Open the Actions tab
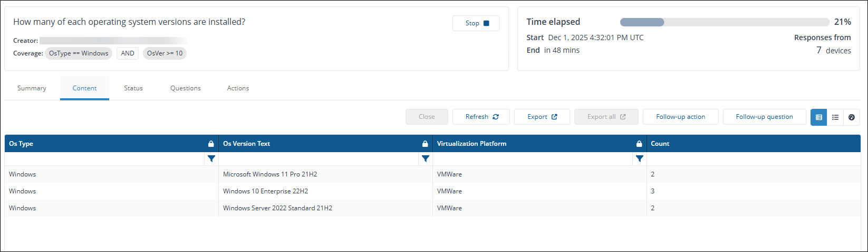This screenshot has width=868, height=252. 238,88
